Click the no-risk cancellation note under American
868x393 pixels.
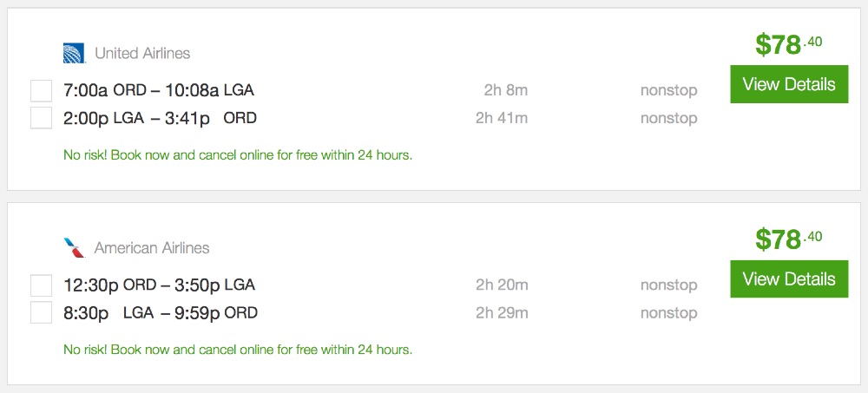pyautogui.click(x=238, y=350)
